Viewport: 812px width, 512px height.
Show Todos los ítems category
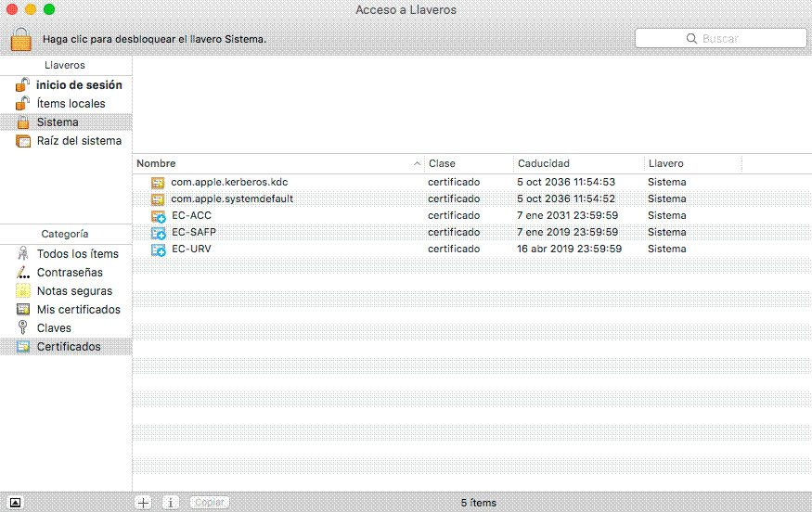point(78,253)
